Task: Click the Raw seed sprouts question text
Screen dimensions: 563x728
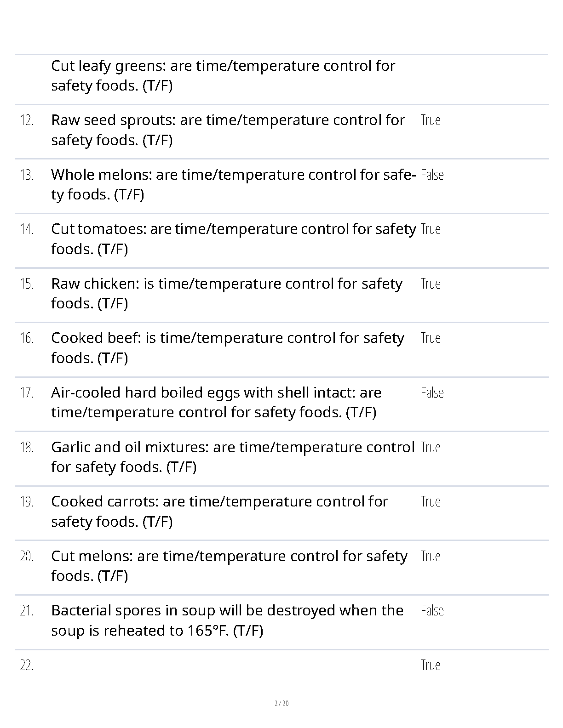Action: click(x=228, y=130)
